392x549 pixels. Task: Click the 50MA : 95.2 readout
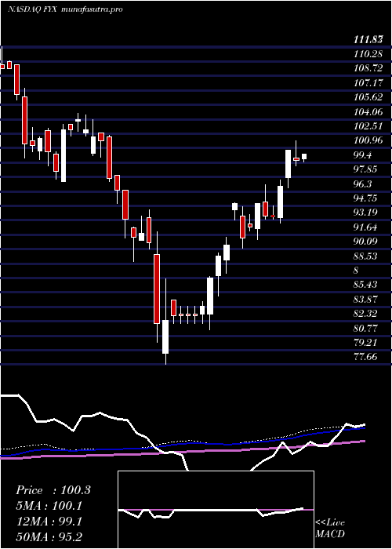pyautogui.click(x=49, y=537)
